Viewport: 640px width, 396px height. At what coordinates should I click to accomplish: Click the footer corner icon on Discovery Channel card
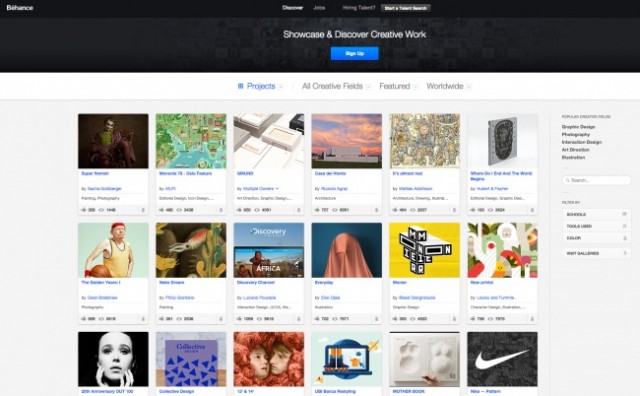coord(298,319)
